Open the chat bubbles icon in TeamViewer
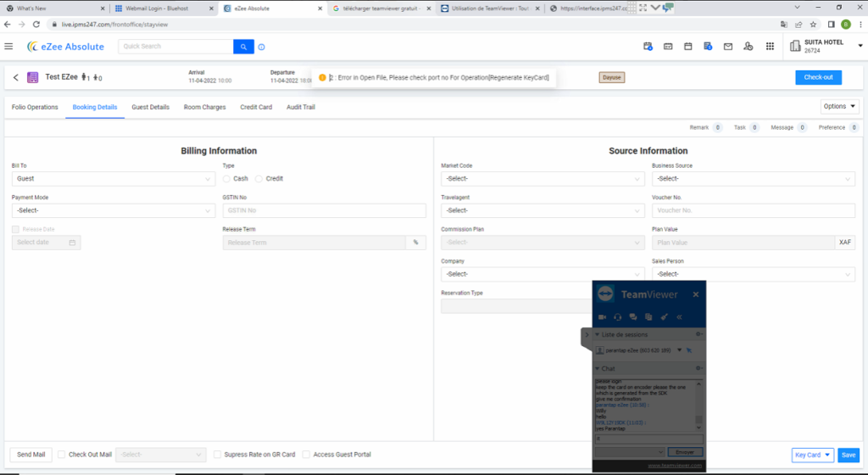This screenshot has width=868, height=475. click(x=633, y=317)
